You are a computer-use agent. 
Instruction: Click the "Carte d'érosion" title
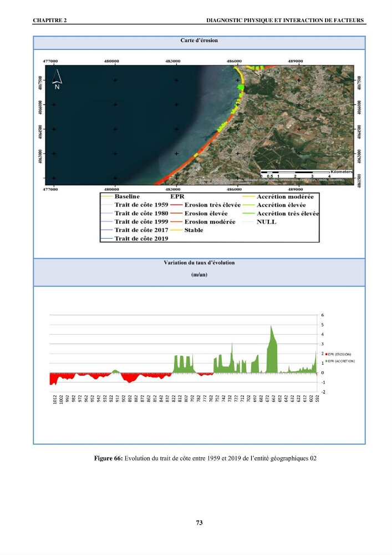[x=199, y=41]
